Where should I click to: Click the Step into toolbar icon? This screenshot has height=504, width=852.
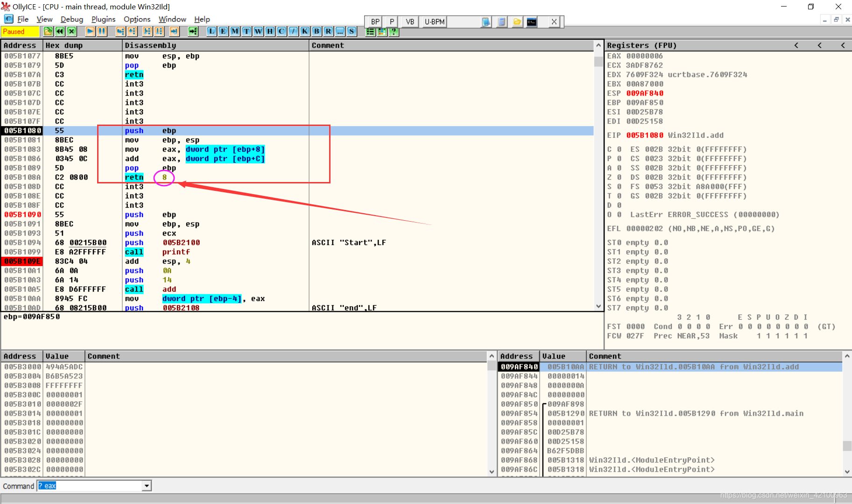[x=120, y=31]
